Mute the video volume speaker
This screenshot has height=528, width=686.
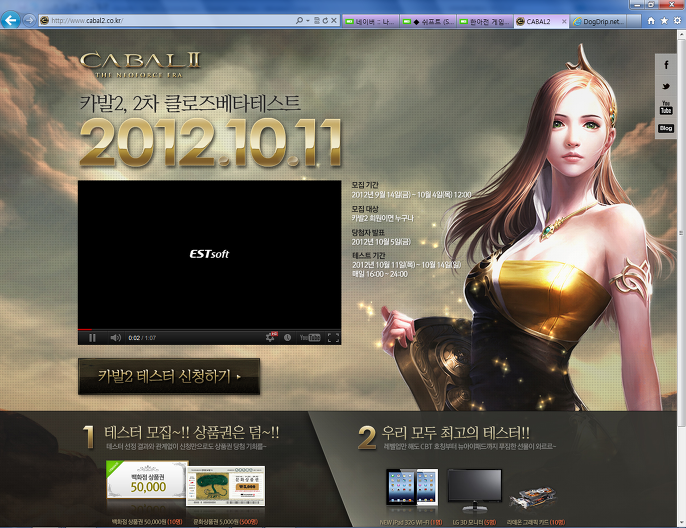point(116,338)
